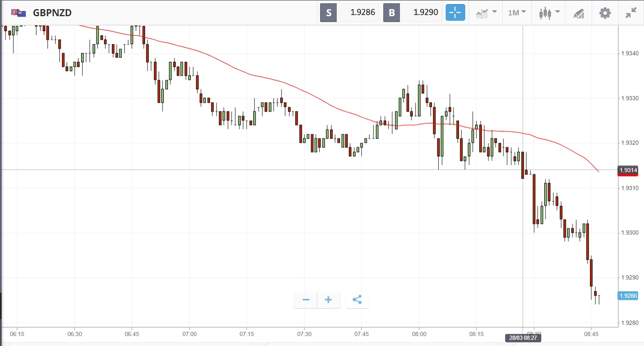Screen dimensions: 644x346
Task: Click the collapse chart arrows icon
Action: point(631,13)
